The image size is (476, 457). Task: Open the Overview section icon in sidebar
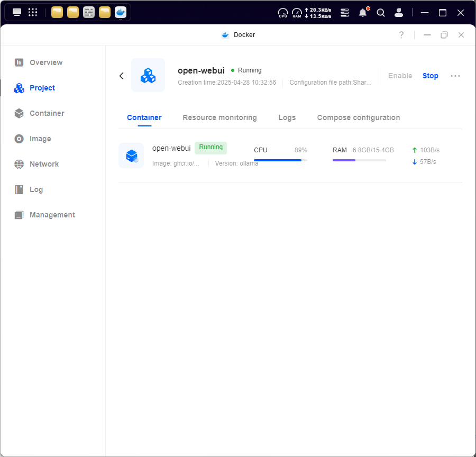19,62
